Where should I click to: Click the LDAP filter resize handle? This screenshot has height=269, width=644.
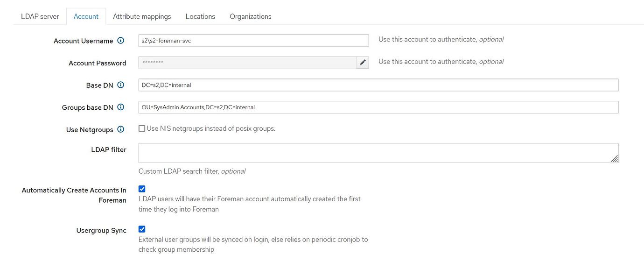[615, 159]
